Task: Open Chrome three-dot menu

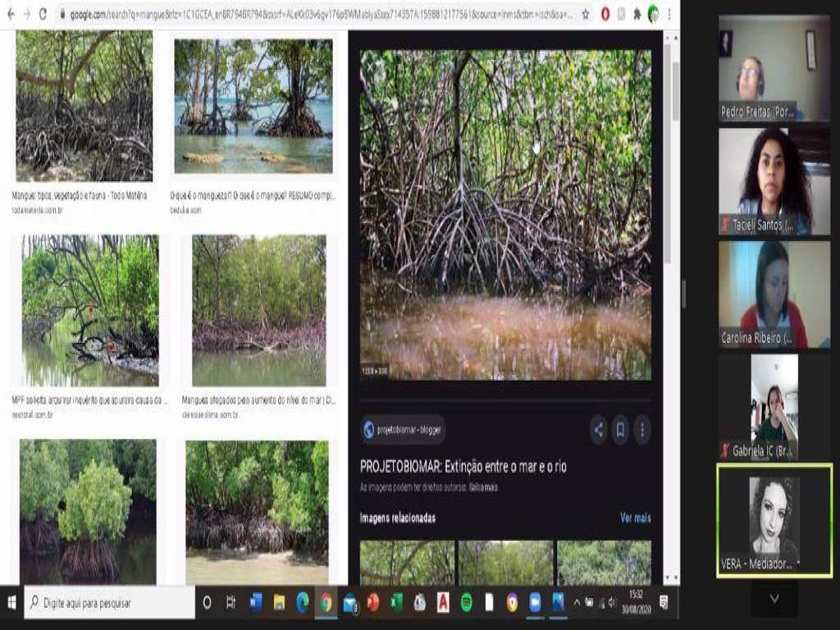Action: [669, 14]
